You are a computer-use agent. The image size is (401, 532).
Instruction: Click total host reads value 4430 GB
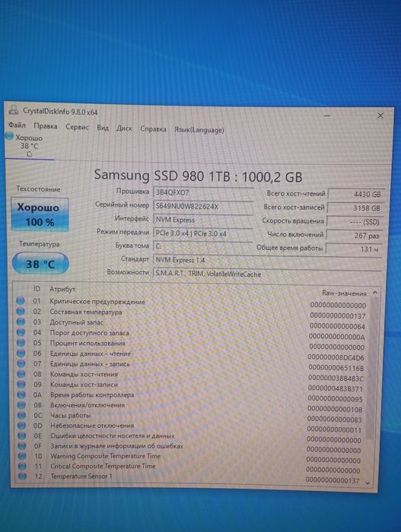tap(356, 195)
